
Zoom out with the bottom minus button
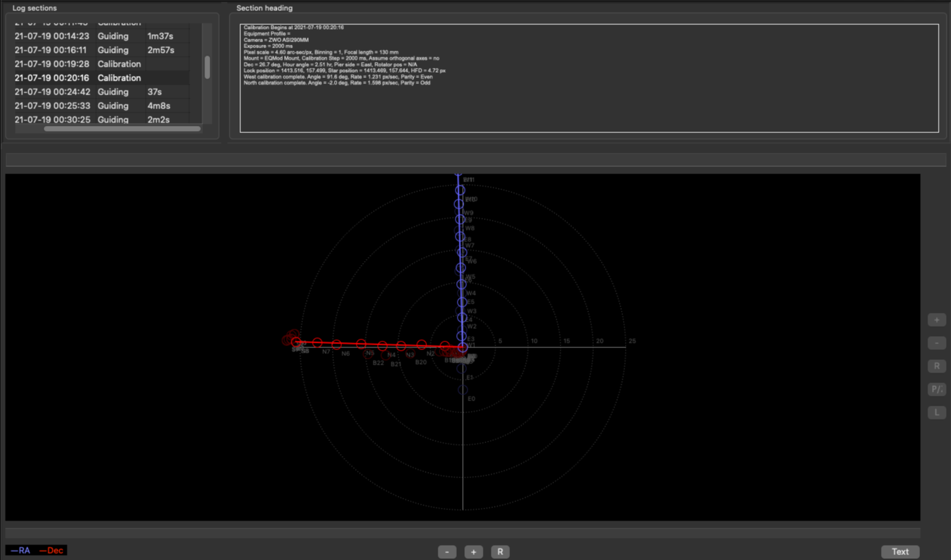click(x=447, y=552)
